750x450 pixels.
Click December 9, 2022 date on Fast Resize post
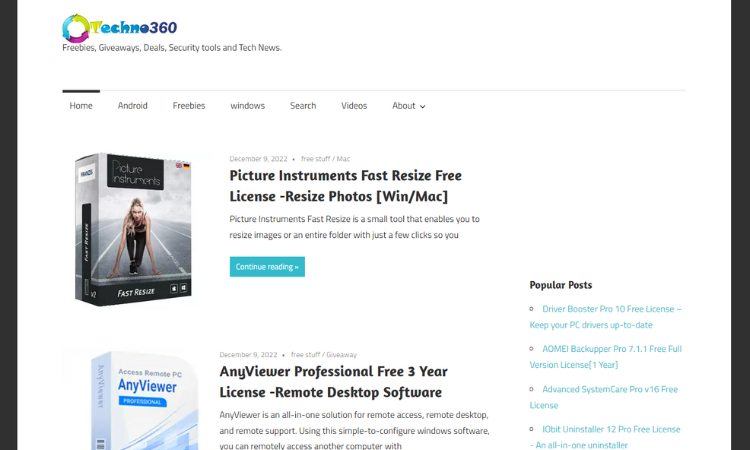(x=258, y=159)
